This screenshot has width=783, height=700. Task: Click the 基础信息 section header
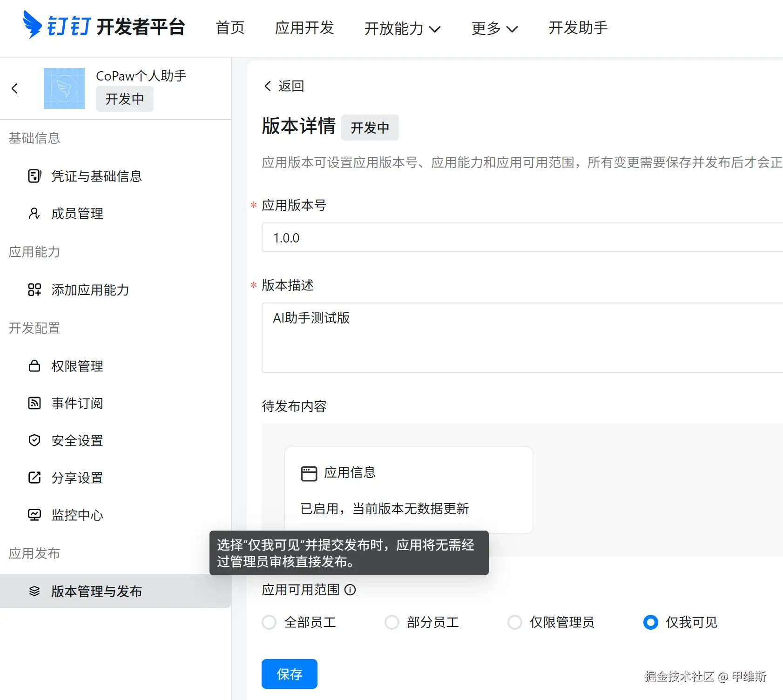point(34,138)
